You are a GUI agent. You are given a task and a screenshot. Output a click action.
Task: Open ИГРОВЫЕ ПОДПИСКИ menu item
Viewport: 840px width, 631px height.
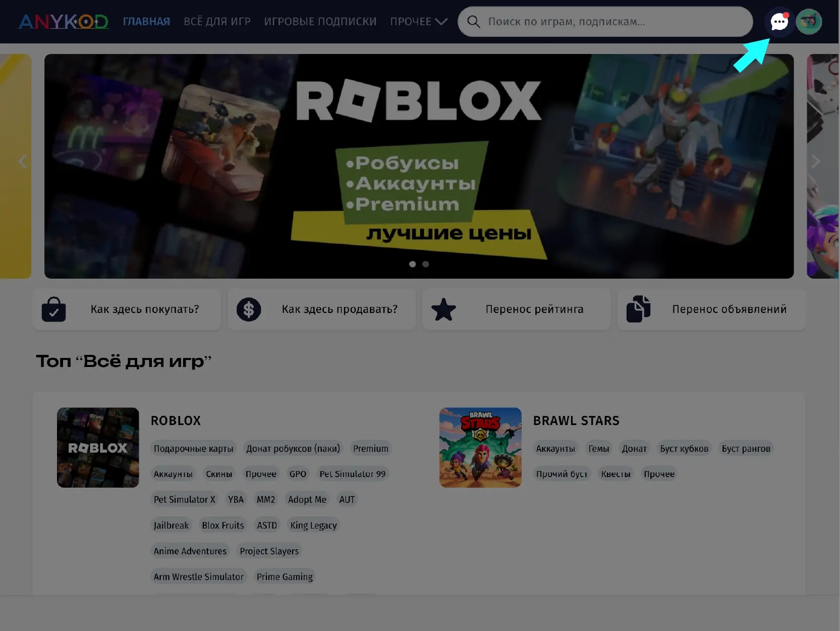click(320, 22)
